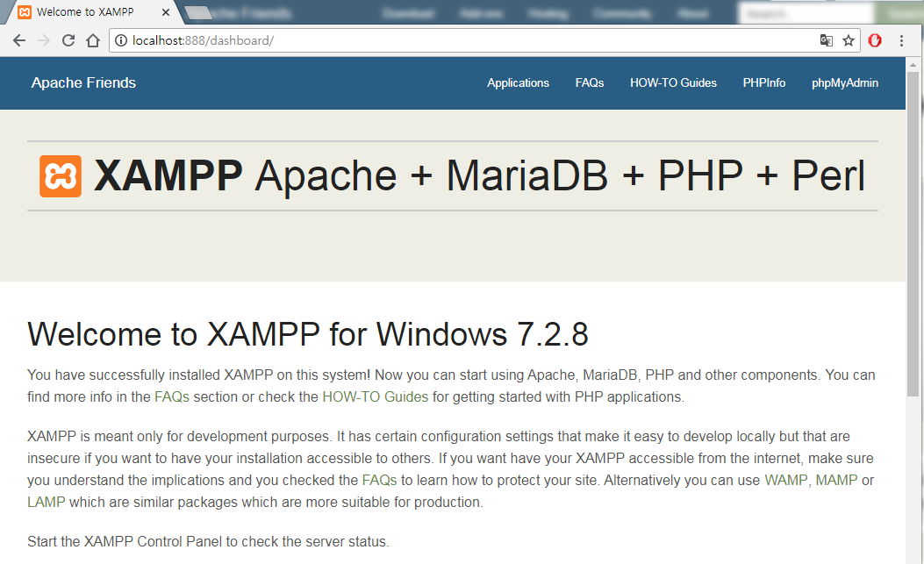Reload the page with the refresh icon
The width and height of the screenshot is (924, 564).
pyautogui.click(x=68, y=40)
